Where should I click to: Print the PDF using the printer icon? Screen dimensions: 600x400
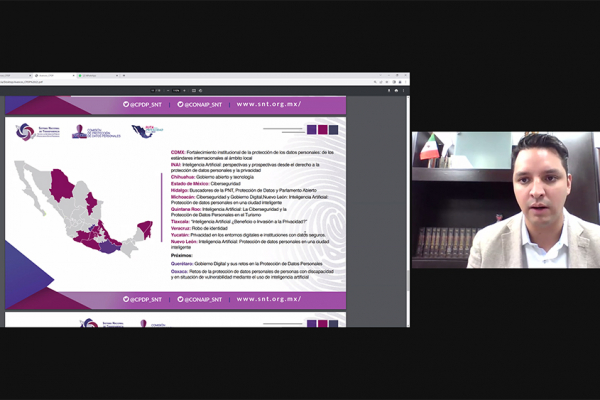click(396, 91)
